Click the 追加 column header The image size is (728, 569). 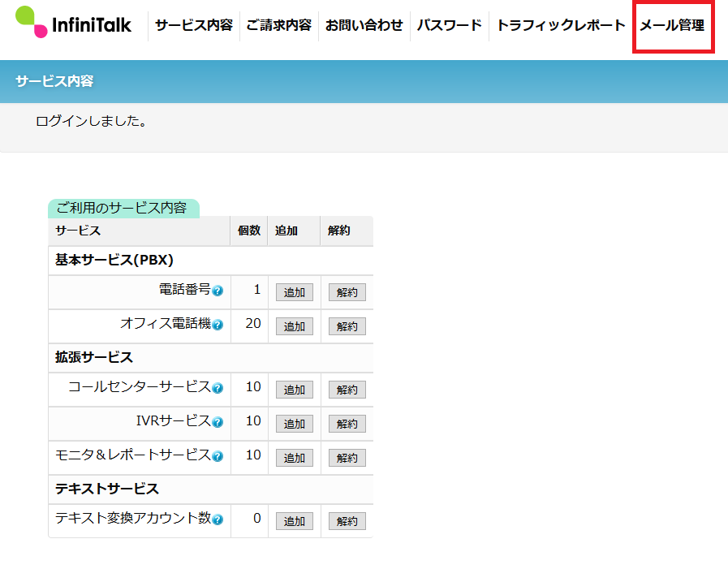[286, 231]
